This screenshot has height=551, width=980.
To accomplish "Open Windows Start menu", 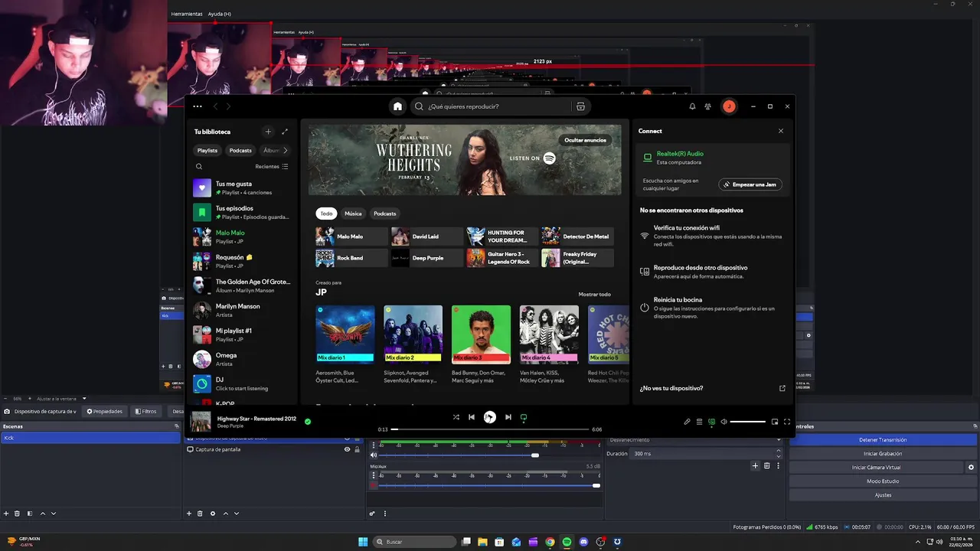I will coord(363,542).
